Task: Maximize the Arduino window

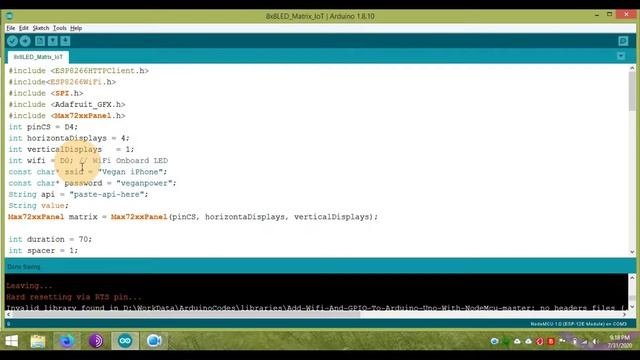Action: click(609, 15)
